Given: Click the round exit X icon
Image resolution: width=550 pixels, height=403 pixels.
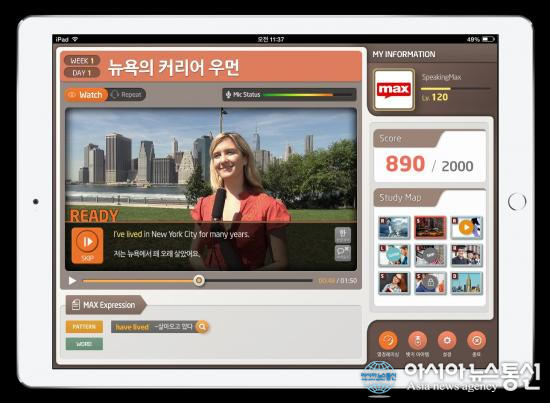Looking at the screenshot, I should (x=476, y=340).
